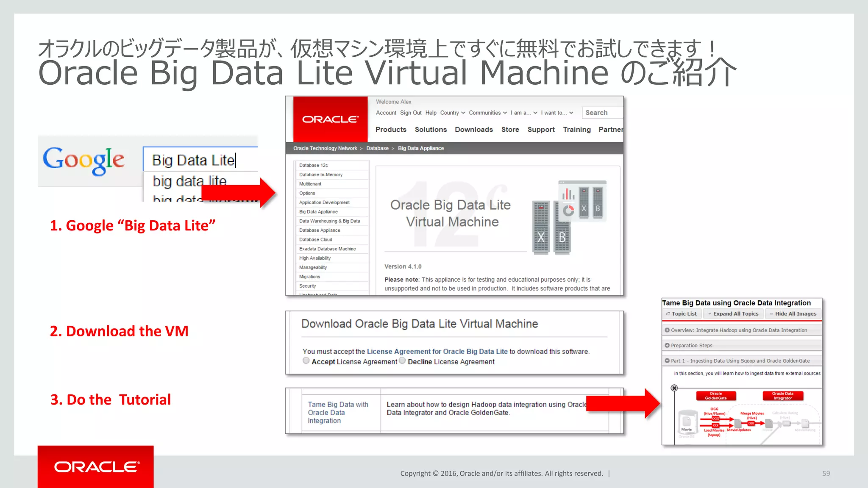Open the Downloads menu
868x488 pixels.
[x=474, y=130]
